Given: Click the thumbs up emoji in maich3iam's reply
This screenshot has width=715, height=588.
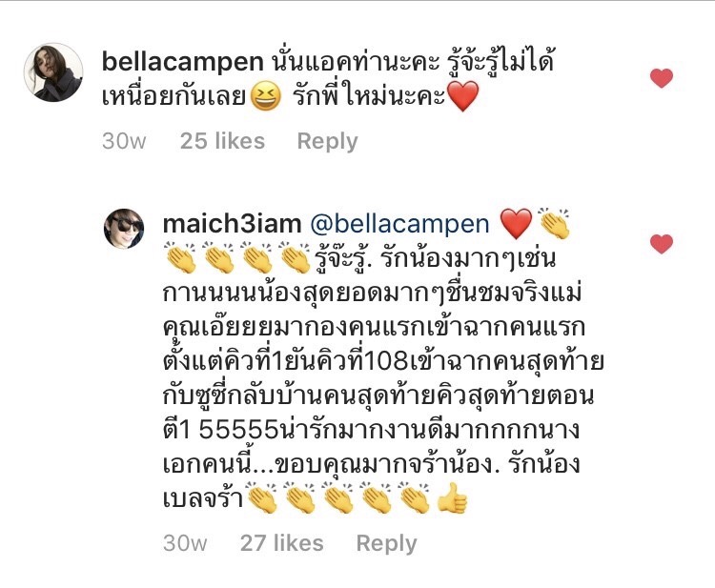Looking at the screenshot, I should tap(452, 498).
